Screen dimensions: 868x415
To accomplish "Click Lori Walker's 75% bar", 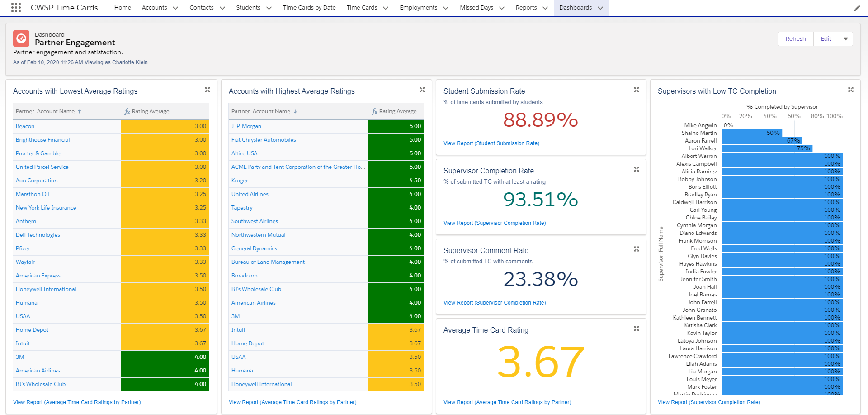I will [767, 148].
